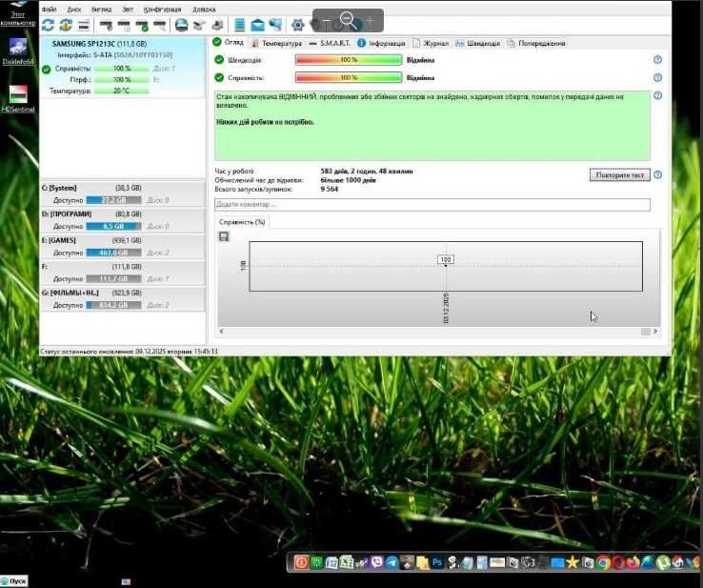The image size is (703, 588).
Task: Select the Огляд tab
Action: tap(229, 42)
